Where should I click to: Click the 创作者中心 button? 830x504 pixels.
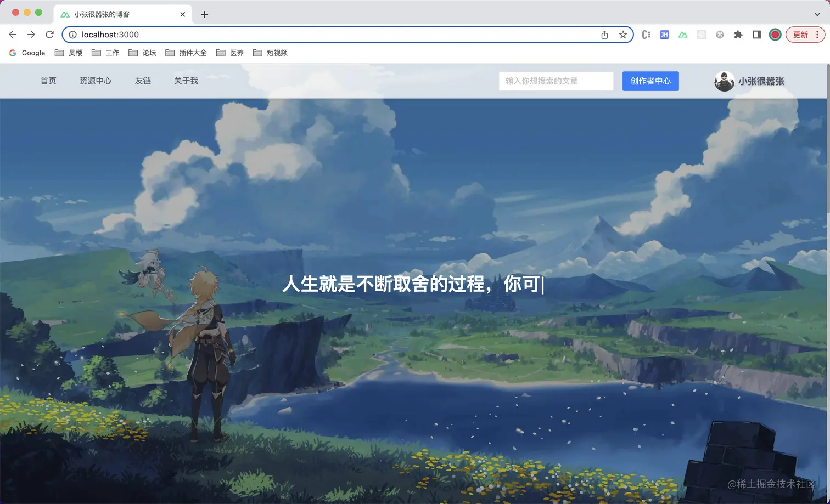point(650,81)
